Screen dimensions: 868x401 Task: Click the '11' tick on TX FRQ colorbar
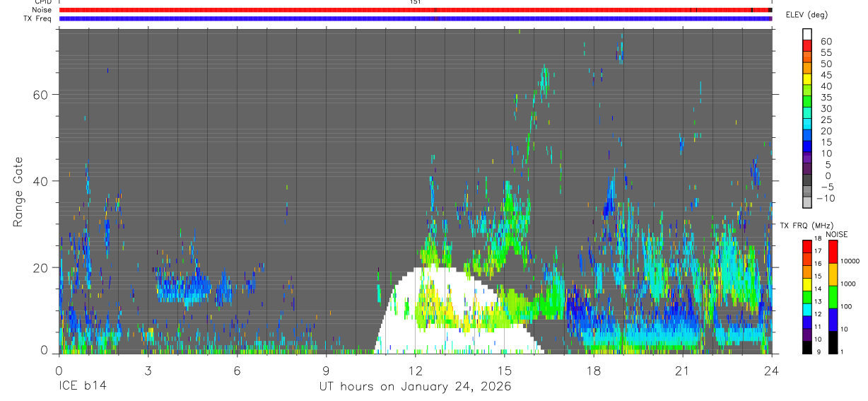[819, 327]
